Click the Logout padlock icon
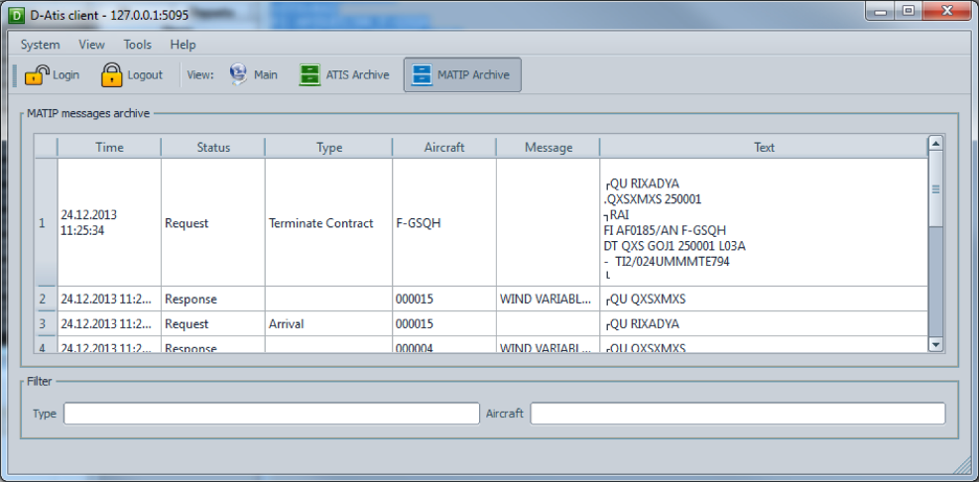980x482 pixels. click(112, 74)
